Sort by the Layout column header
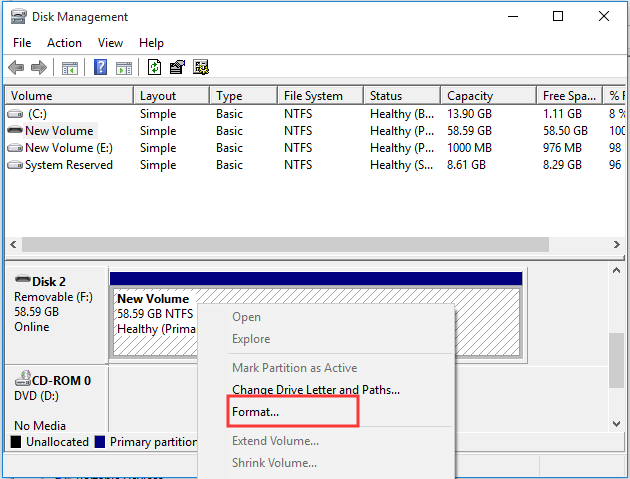 pyautogui.click(x=172, y=96)
